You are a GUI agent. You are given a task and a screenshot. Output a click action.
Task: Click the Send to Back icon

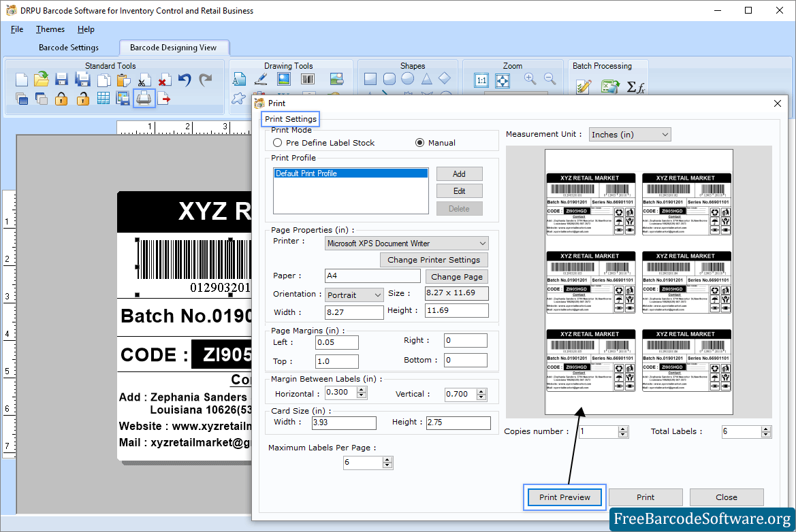42,99
